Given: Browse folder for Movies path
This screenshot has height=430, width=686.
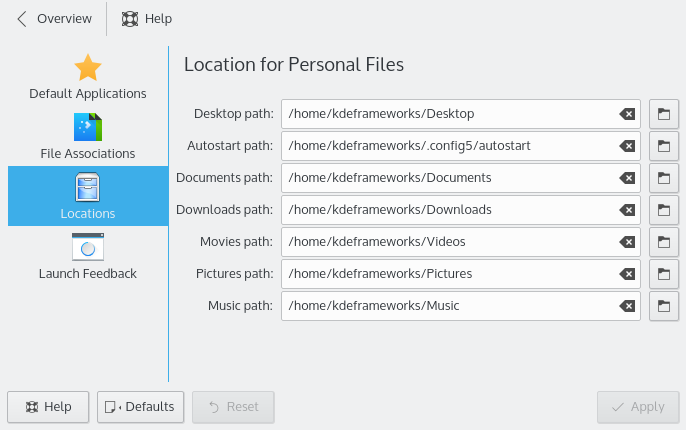Looking at the screenshot, I should click(x=664, y=242).
